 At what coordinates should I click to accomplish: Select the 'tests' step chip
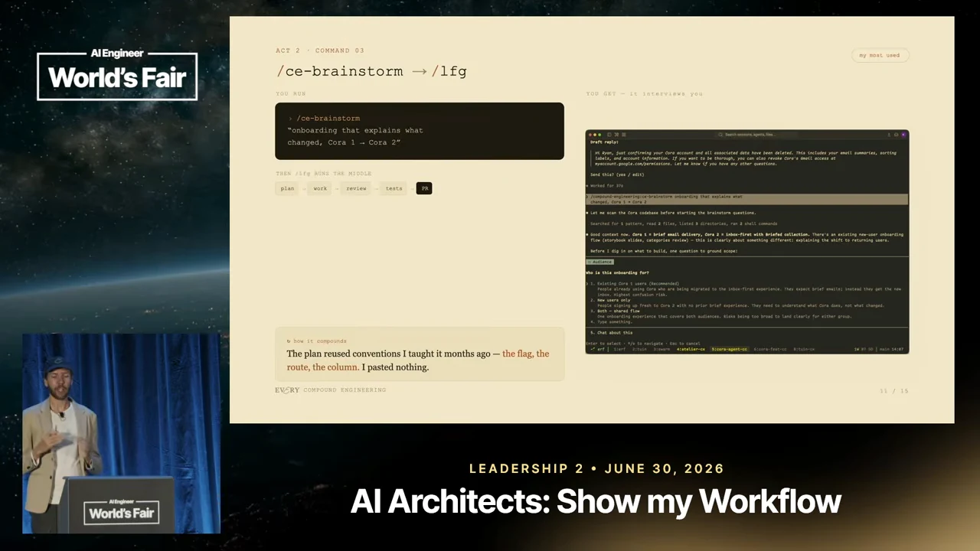click(394, 188)
